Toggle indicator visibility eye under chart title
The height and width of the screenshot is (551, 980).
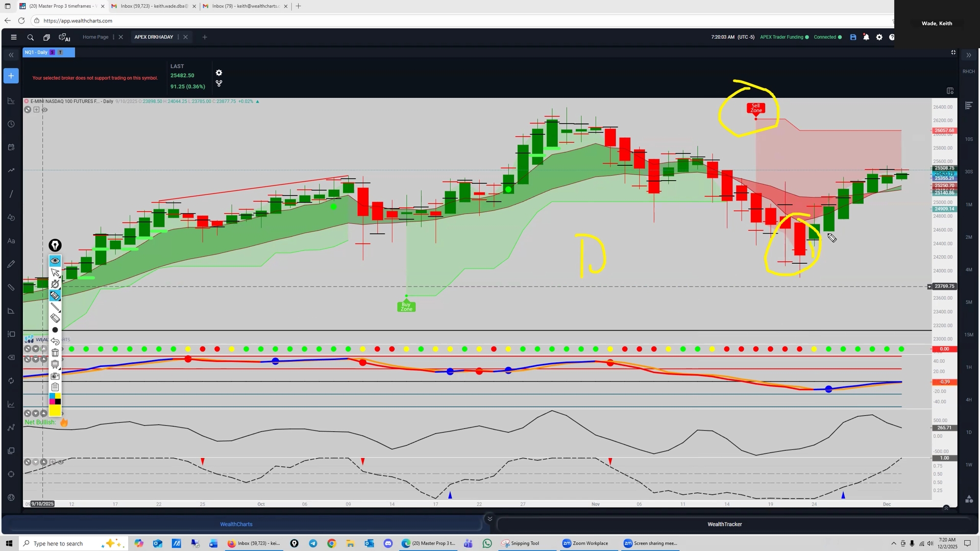[45, 110]
